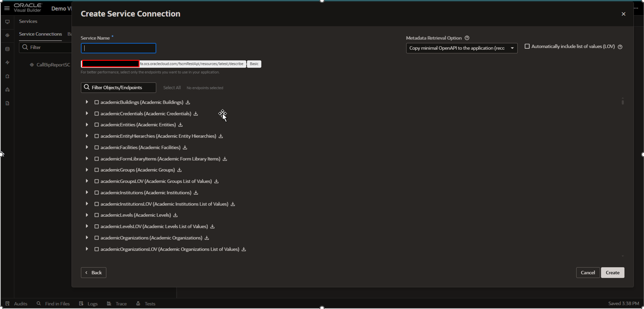Download the academicLevels endpoint definition

point(175,216)
